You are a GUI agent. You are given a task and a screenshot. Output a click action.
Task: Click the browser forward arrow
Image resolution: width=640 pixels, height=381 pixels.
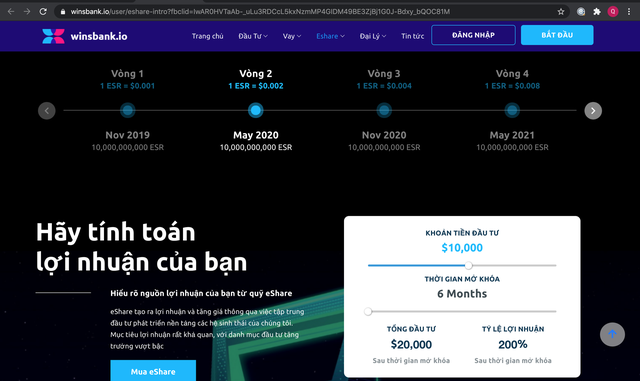[x=27, y=11]
